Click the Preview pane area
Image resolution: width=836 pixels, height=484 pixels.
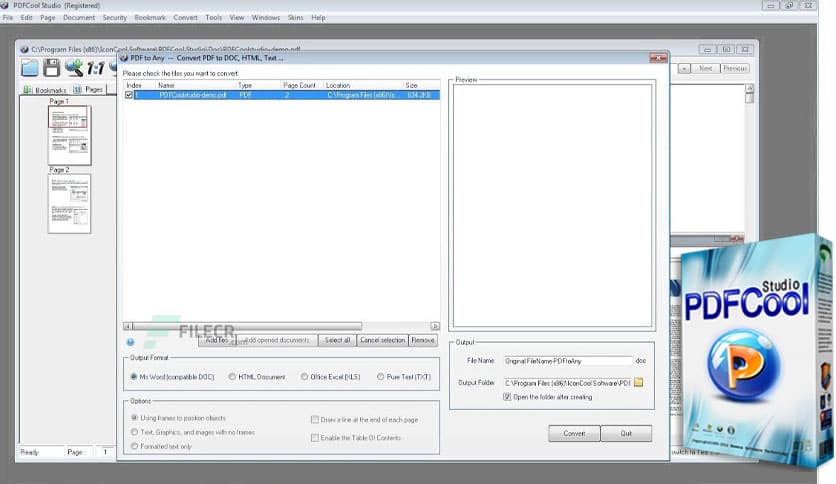[552, 205]
